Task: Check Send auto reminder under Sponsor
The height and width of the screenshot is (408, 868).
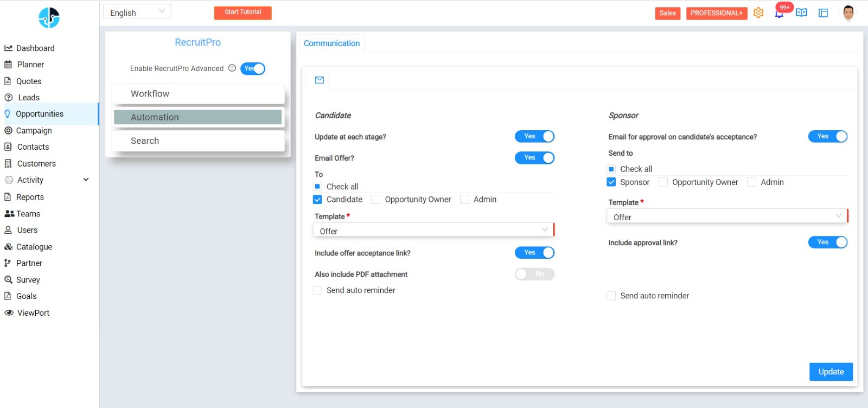Action: 611,296
